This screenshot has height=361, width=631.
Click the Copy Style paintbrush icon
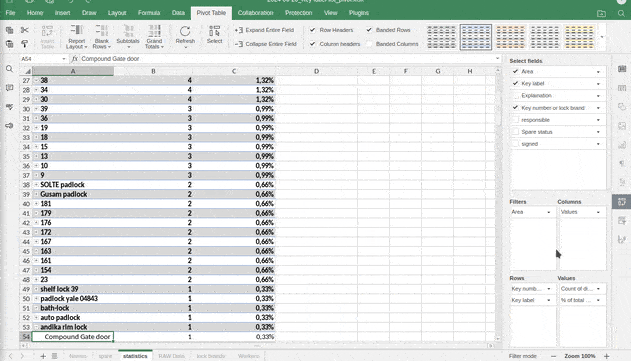(25, 43)
